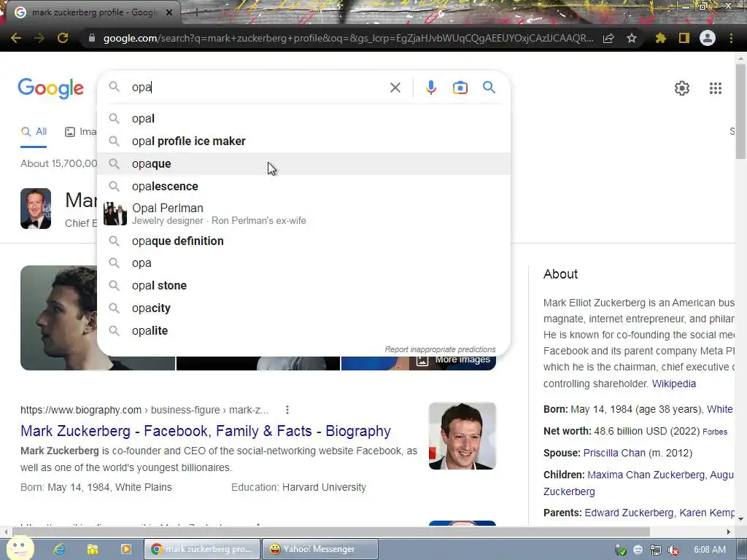Pick the plain 'opa' suggestion
This screenshot has height=560, width=747.
click(x=303, y=262)
